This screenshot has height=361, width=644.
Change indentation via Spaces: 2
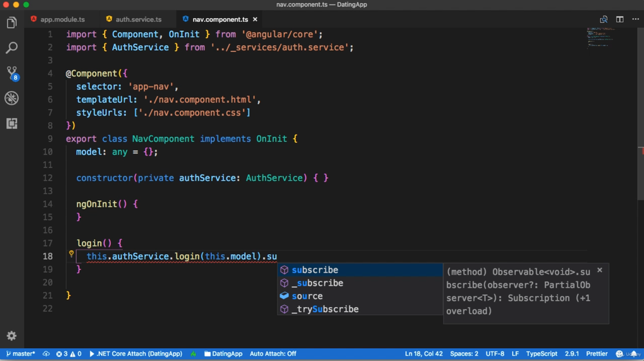[464, 354]
